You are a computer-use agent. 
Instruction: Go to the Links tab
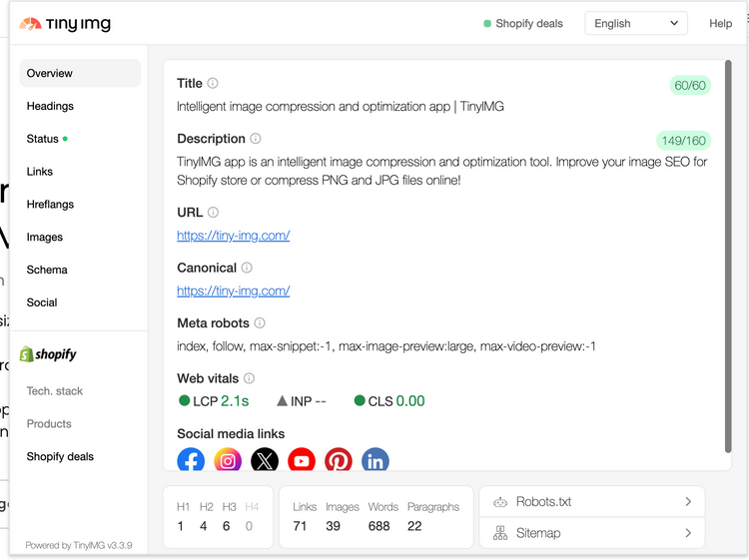(40, 172)
